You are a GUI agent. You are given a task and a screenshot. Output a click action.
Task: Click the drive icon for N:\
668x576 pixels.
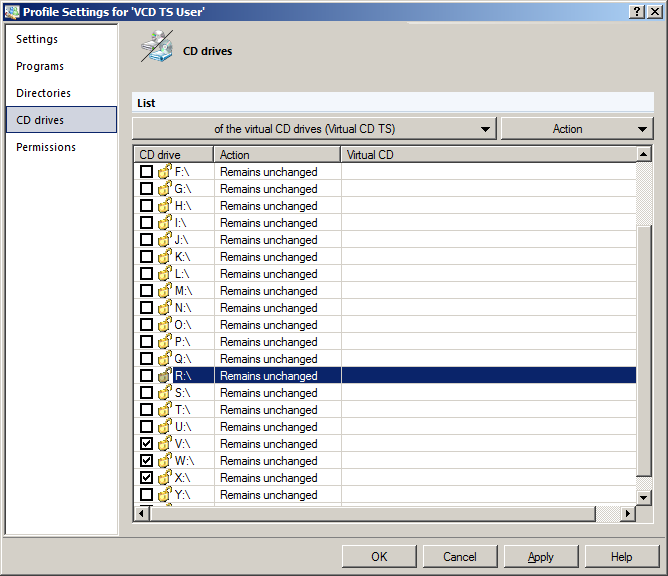165,308
